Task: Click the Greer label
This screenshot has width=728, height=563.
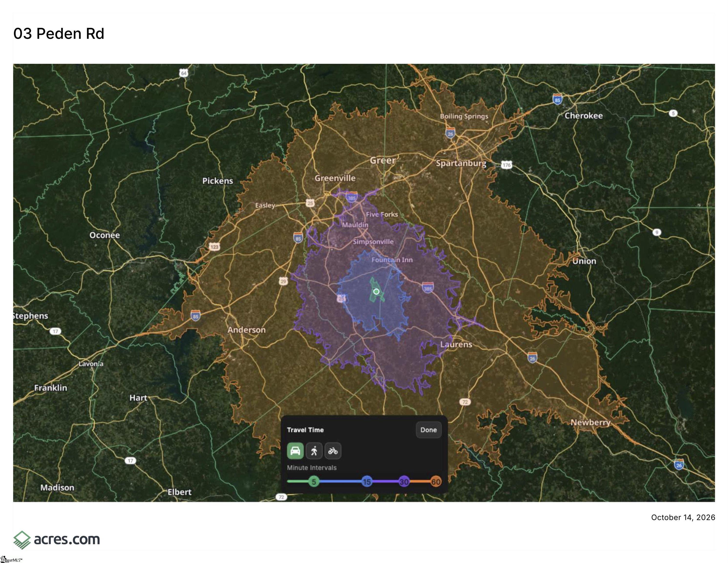Action: tap(383, 161)
